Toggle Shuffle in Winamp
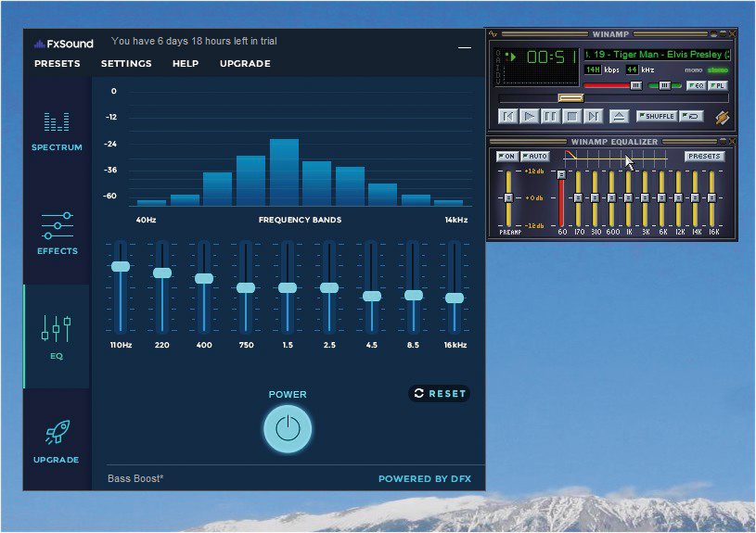This screenshot has width=756, height=533. (657, 116)
